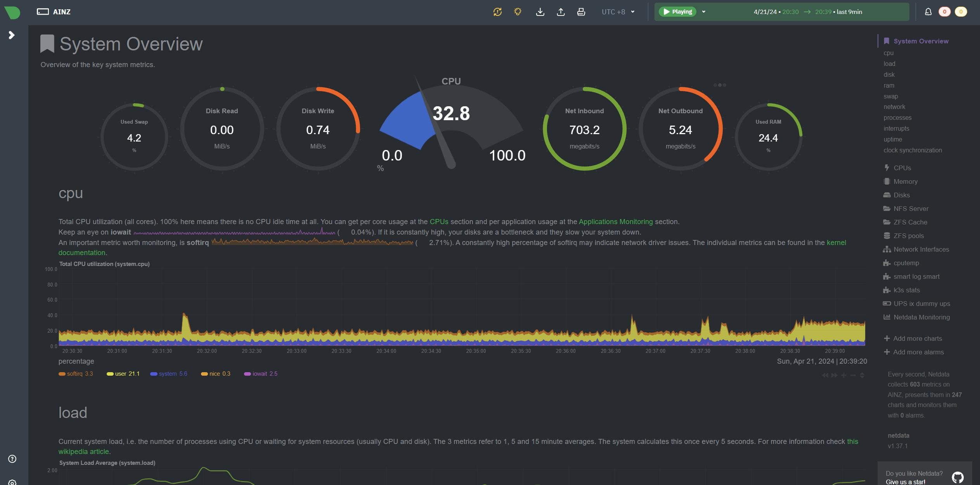Viewport: 980px width, 485px height.
Task: Toggle the softirq dimension in the CPU legend
Action: (x=74, y=374)
